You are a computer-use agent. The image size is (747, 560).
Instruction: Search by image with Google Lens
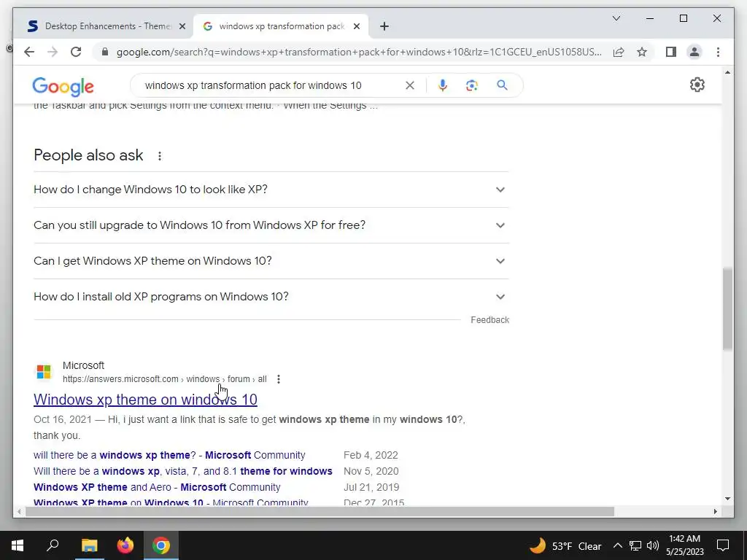coord(472,85)
